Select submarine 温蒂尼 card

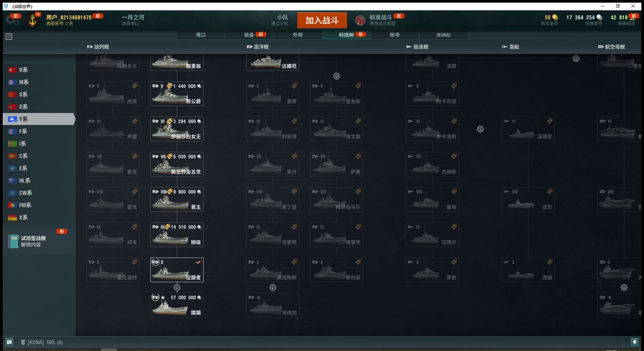(528, 129)
